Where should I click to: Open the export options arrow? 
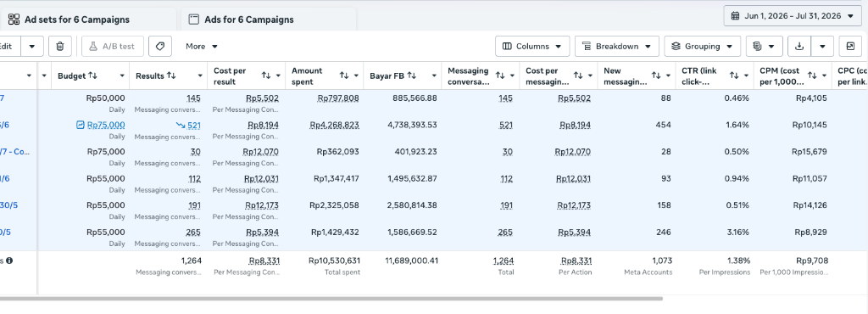822,47
